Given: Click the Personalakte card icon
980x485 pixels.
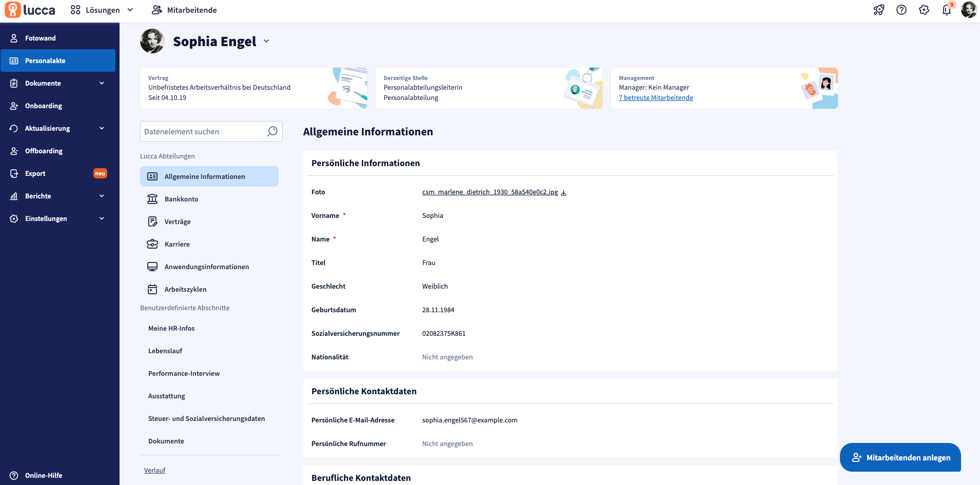Looking at the screenshot, I should click(14, 60).
